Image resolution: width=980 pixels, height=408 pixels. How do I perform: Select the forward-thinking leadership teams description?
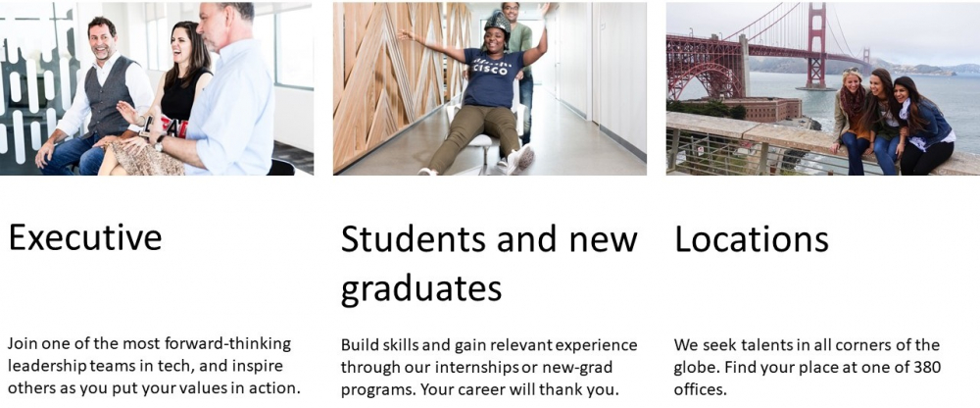[155, 366]
